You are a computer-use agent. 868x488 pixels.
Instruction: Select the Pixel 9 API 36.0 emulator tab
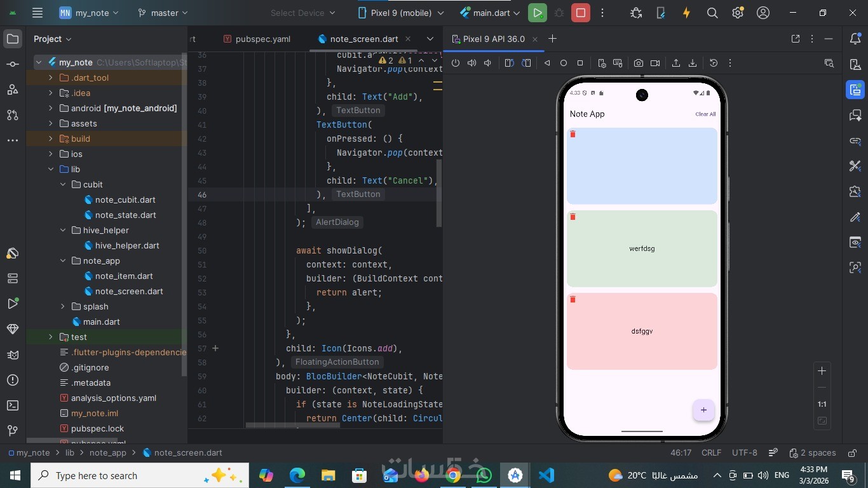point(494,39)
